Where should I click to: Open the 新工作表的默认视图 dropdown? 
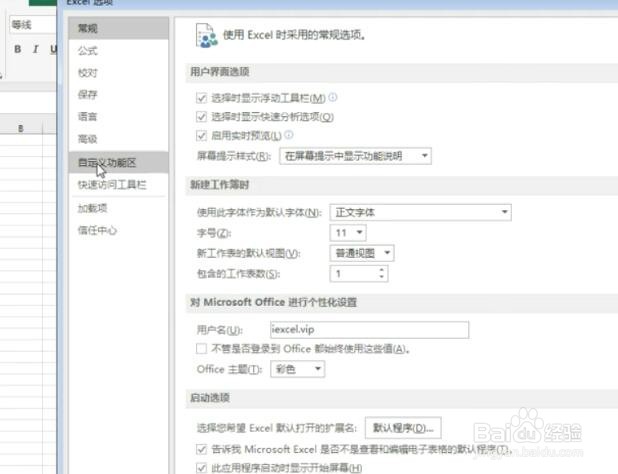[x=362, y=253]
